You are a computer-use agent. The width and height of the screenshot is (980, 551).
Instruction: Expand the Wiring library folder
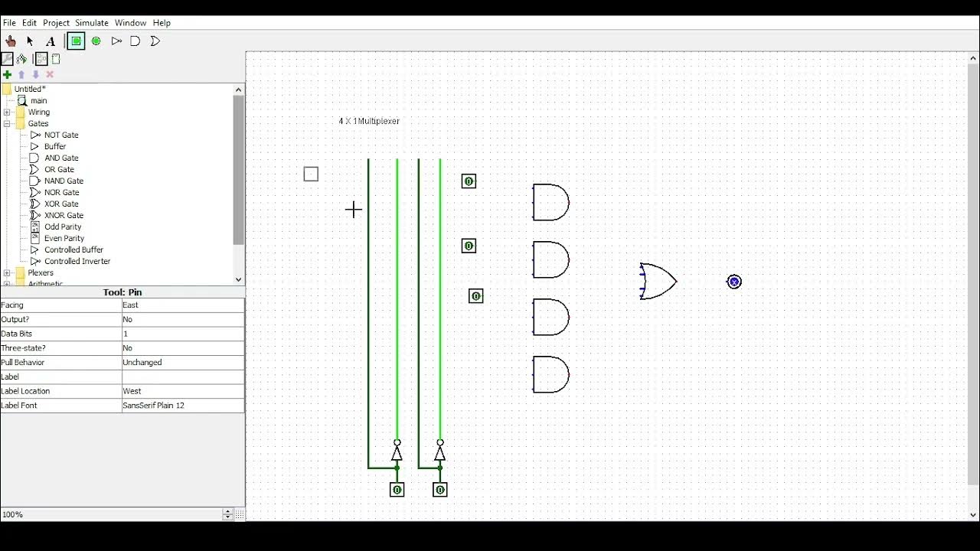click(x=7, y=112)
